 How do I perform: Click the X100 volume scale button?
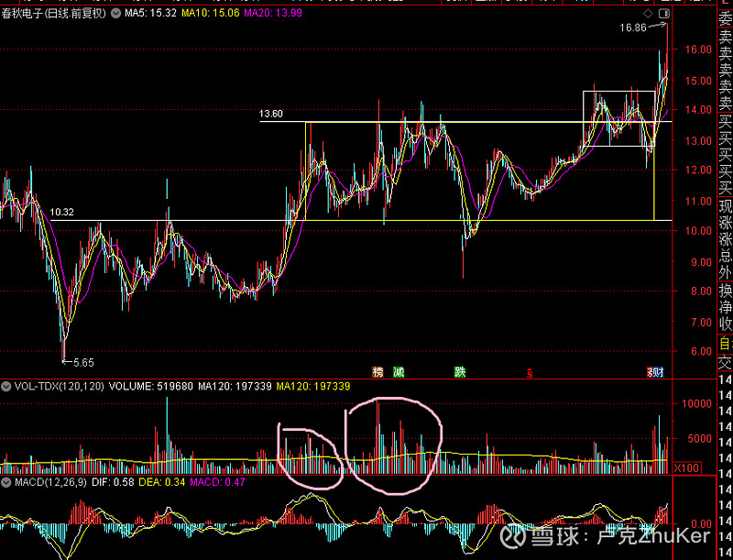coord(687,468)
